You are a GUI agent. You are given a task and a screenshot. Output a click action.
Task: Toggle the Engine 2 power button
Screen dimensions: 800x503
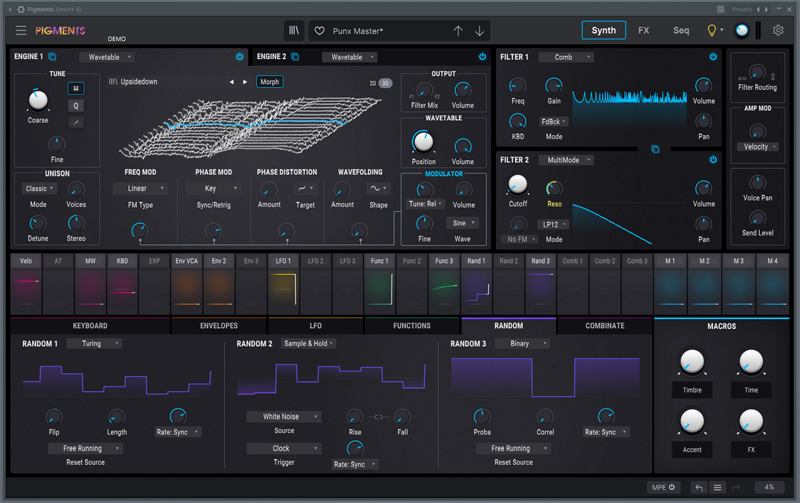click(x=483, y=57)
